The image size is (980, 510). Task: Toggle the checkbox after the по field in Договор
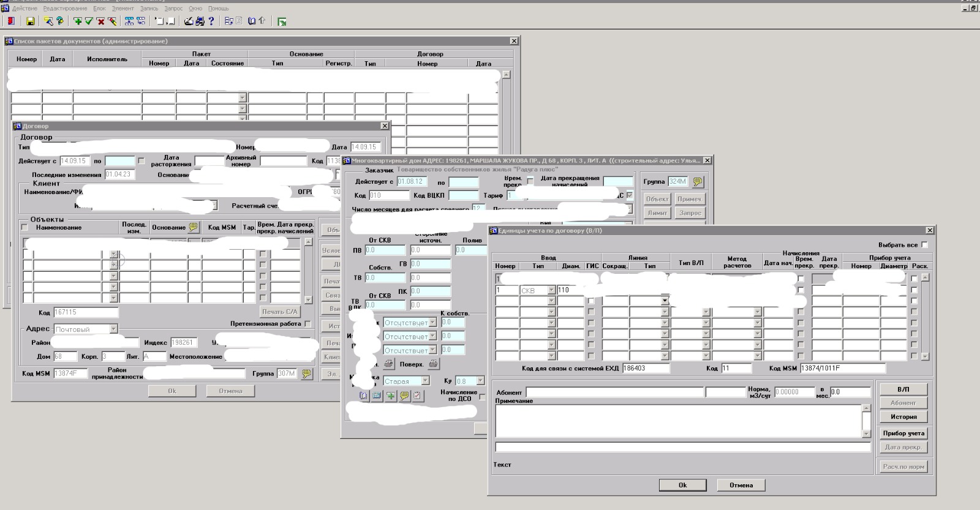pos(141,161)
